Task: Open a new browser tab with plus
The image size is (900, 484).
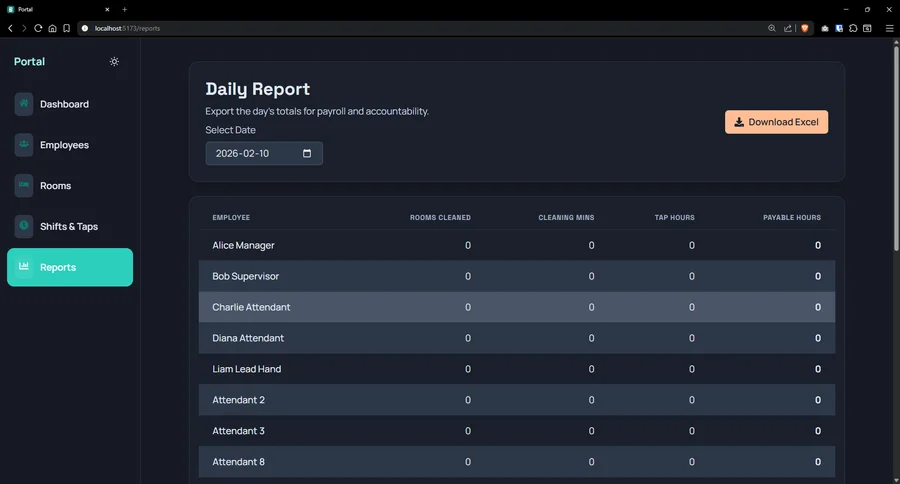Action: pyautogui.click(x=125, y=9)
